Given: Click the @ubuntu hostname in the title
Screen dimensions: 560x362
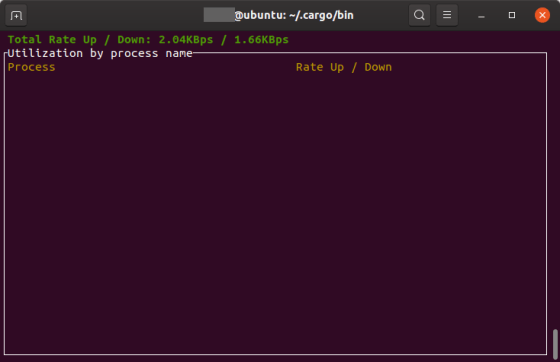Looking at the screenshot, I should (x=260, y=15).
